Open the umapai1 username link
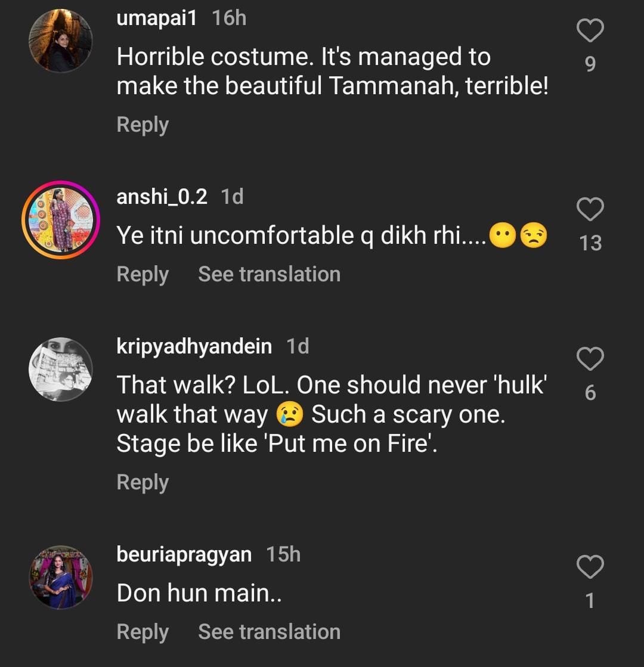The image size is (644, 667). click(x=157, y=18)
